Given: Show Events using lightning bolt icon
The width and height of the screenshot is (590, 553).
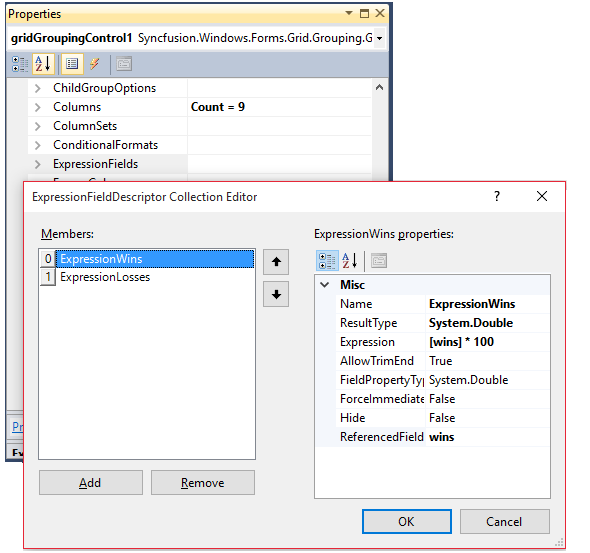Looking at the screenshot, I should pos(94,64).
